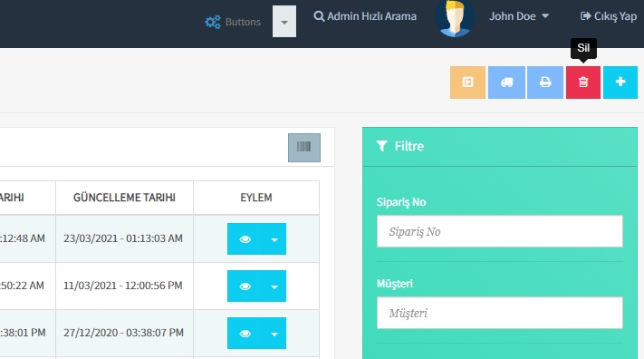Viewport: 644px width, 359px height.
Task: Click the printer icon button
Action: tap(545, 82)
